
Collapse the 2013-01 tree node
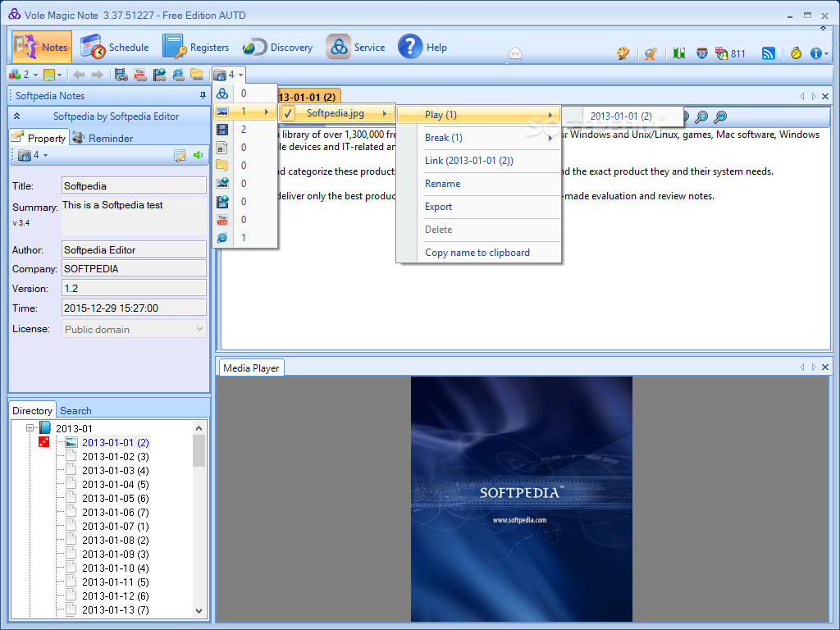(30, 428)
